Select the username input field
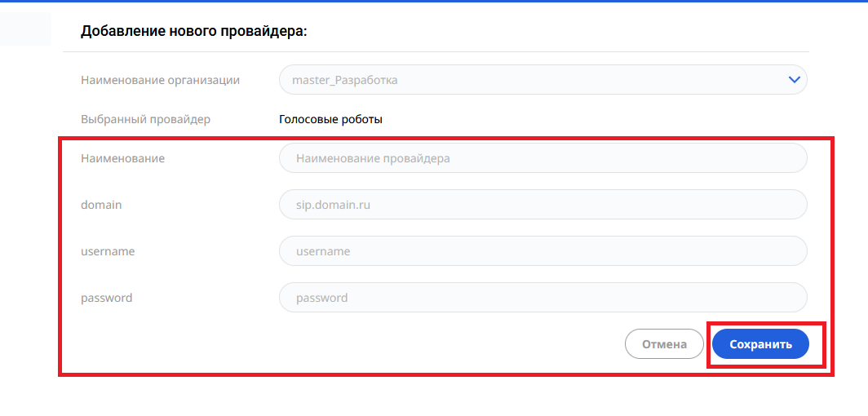The width and height of the screenshot is (868, 416). coord(543,251)
